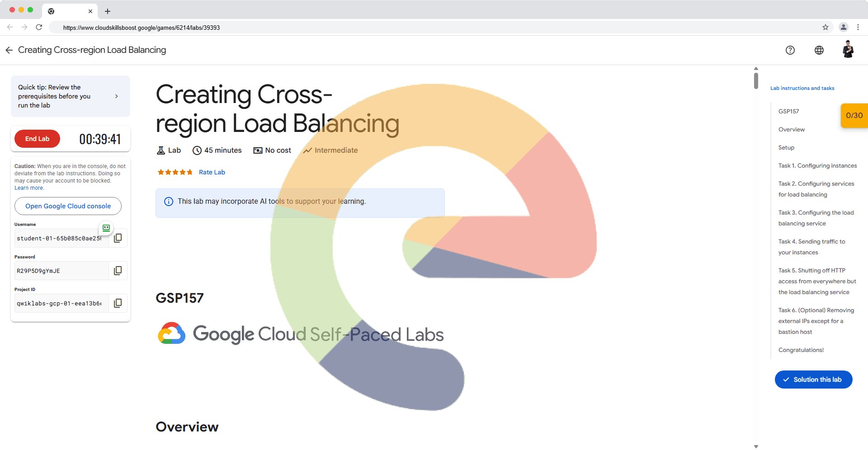Click the Rate Lab link
The width and height of the screenshot is (868, 450).
[x=212, y=172]
